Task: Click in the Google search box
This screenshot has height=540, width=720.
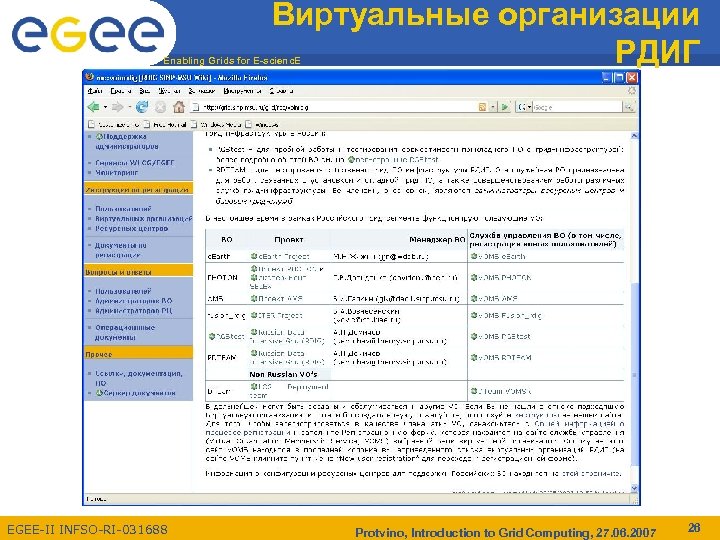Action: coord(578,107)
